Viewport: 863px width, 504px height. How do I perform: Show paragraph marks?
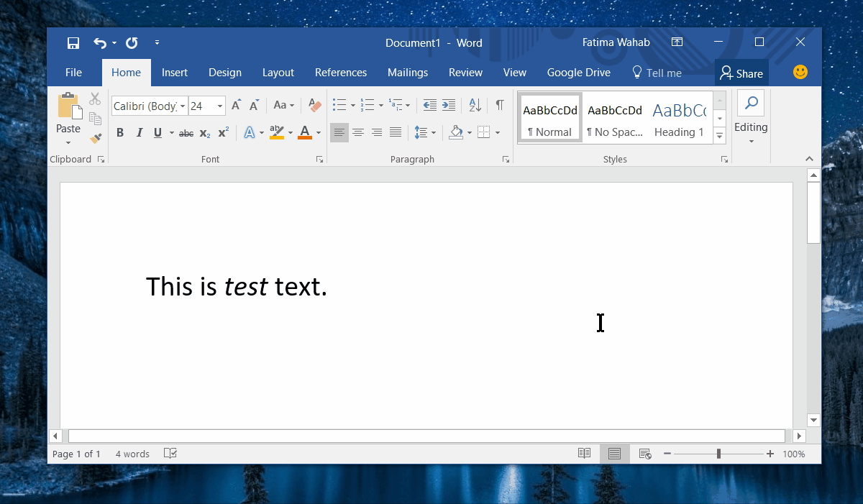[x=500, y=105]
